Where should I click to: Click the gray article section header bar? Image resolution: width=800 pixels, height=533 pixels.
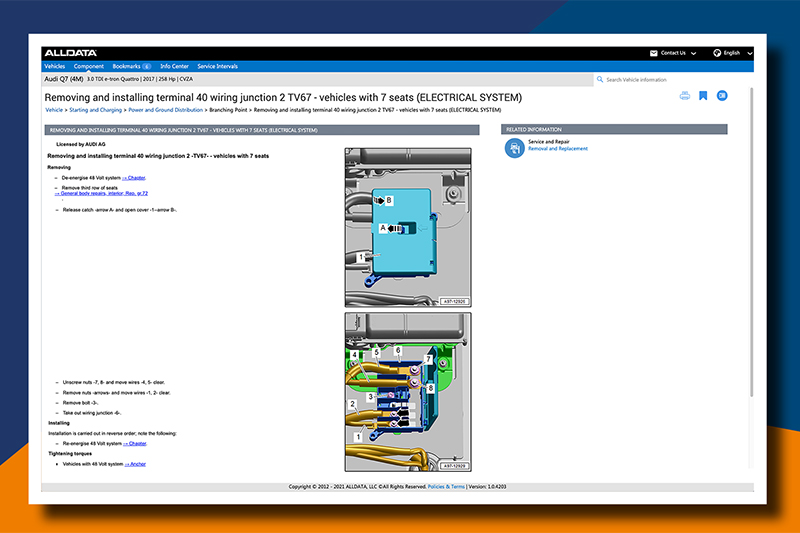click(x=262, y=130)
